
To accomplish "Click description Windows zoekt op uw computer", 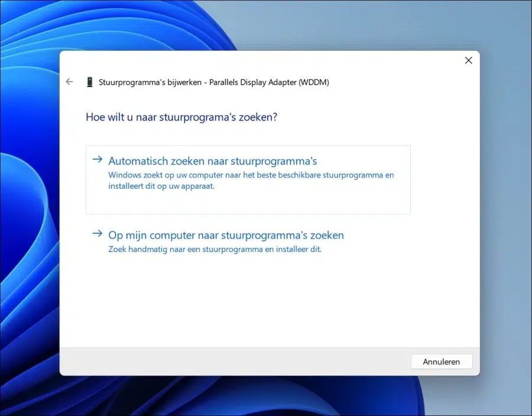I will click(251, 180).
